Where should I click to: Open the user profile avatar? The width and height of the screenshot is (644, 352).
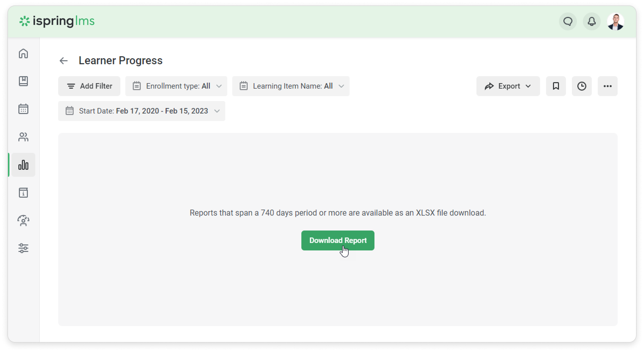pyautogui.click(x=615, y=22)
